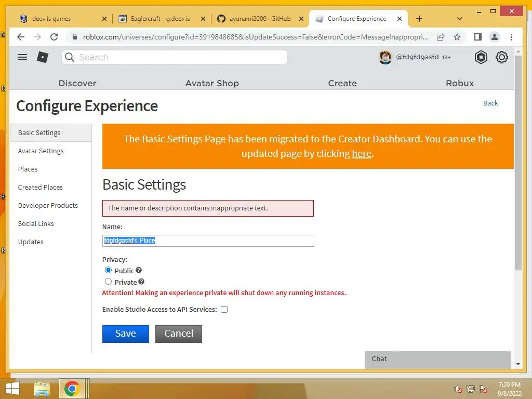This screenshot has height=399, width=532.
Task: Click the inappropriate text error message
Action: [208, 208]
